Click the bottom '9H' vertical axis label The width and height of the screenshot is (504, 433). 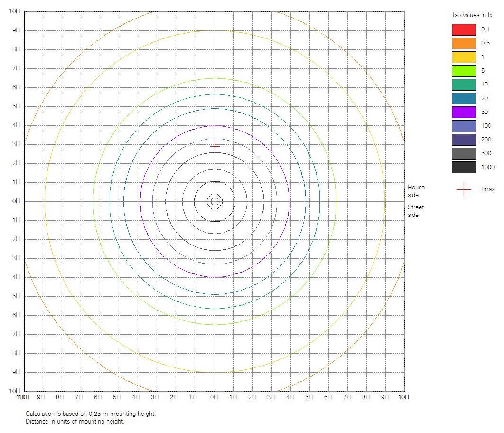tap(16, 372)
